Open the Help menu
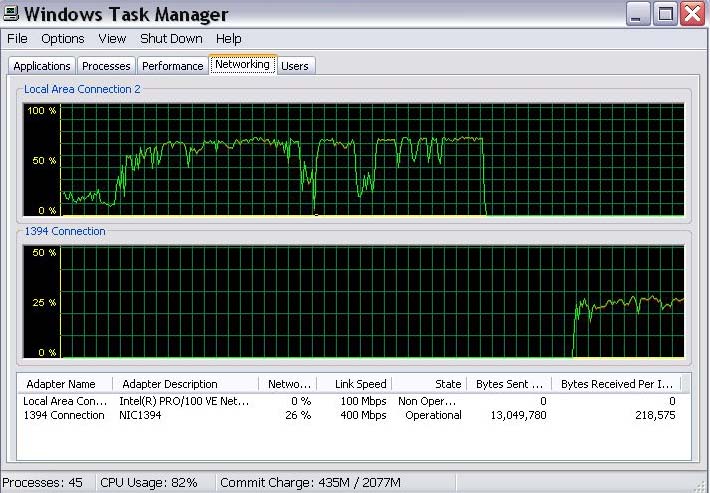This screenshot has height=493, width=710. [x=228, y=39]
